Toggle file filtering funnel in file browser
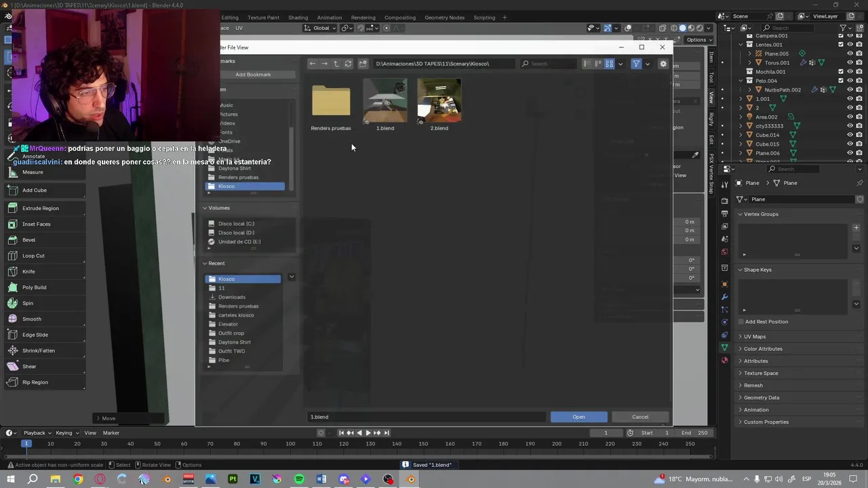The height and width of the screenshot is (488, 868). tap(636, 64)
